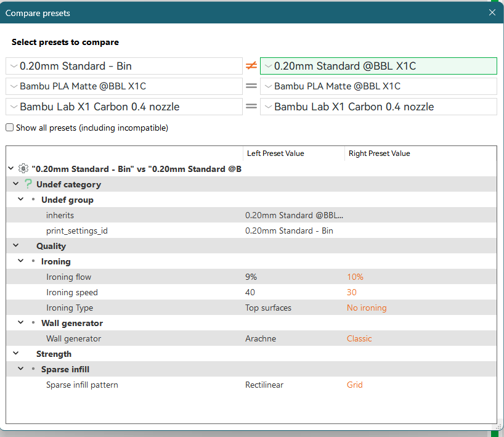Collapse the Sparse infill group
The image size is (504, 437).
click(x=20, y=369)
